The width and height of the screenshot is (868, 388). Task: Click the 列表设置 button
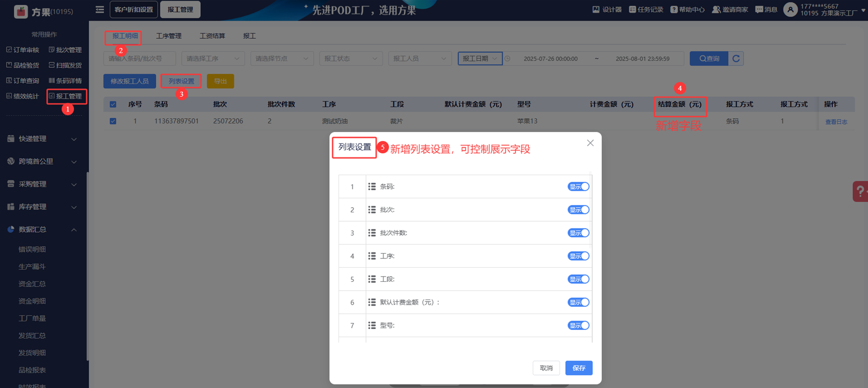[181, 81]
